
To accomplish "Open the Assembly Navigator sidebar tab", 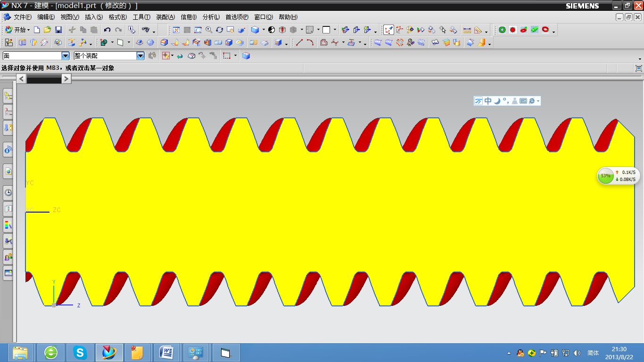I will [8, 97].
